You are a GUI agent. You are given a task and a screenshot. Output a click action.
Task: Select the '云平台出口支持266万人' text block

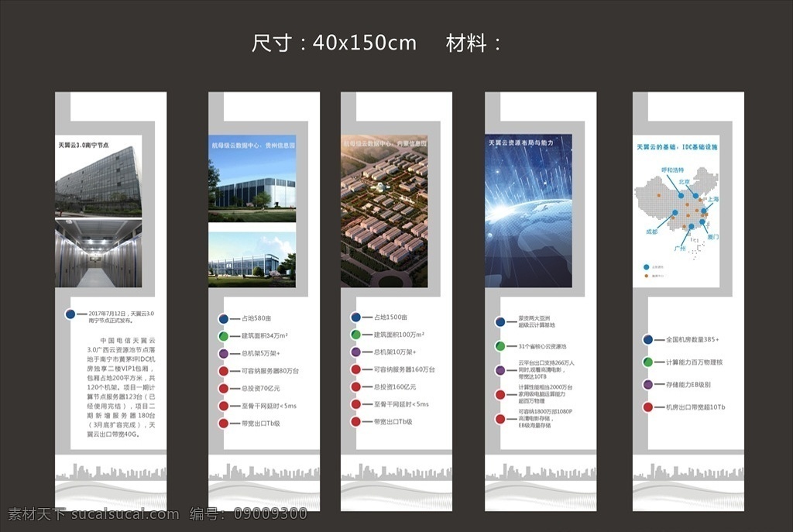[546, 369]
